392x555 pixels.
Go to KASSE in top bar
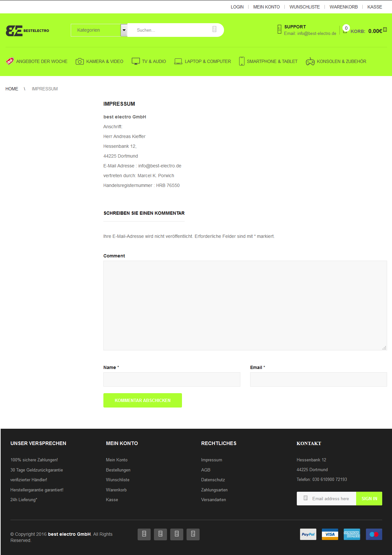(375, 7)
